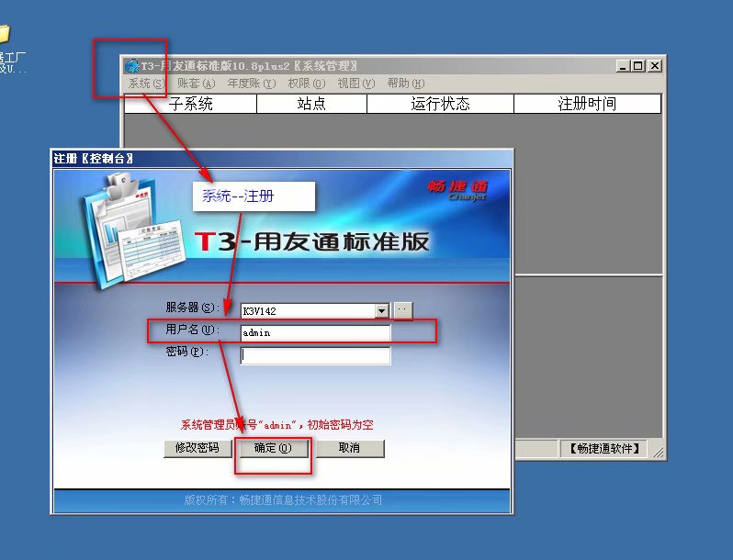The image size is (733, 560).
Task: Click the browse "..." button beside server
Action: (x=403, y=310)
